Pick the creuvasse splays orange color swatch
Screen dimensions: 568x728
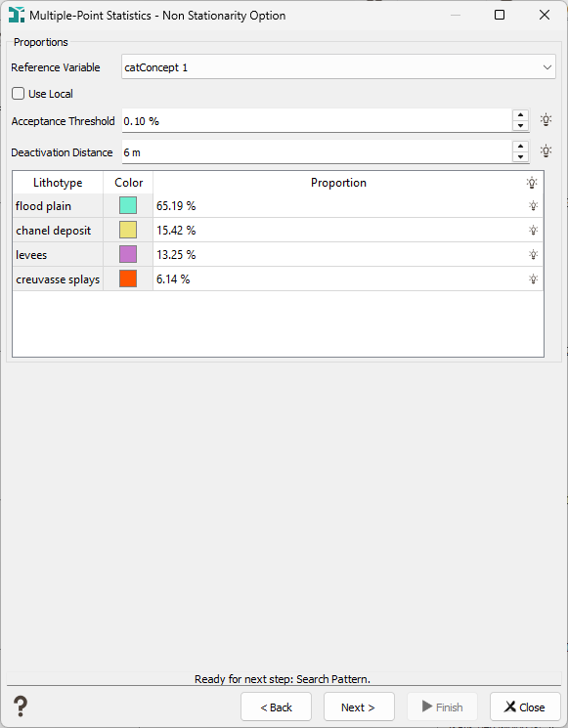[x=128, y=279]
